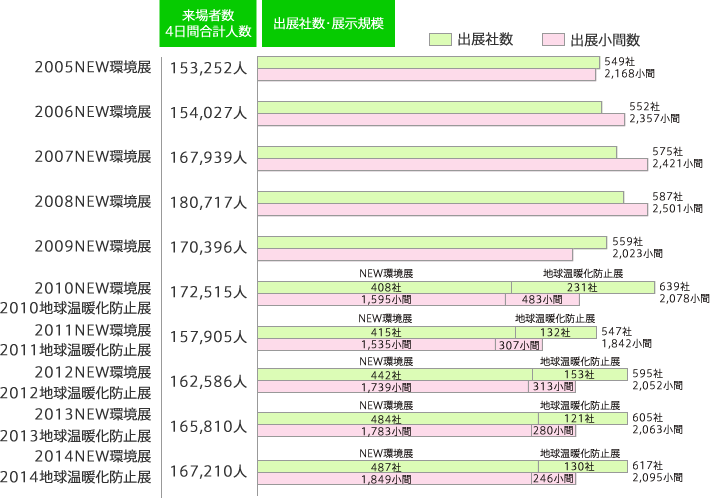Select the 出展社数 legend label
710x498 pixels.
[x=485, y=39]
